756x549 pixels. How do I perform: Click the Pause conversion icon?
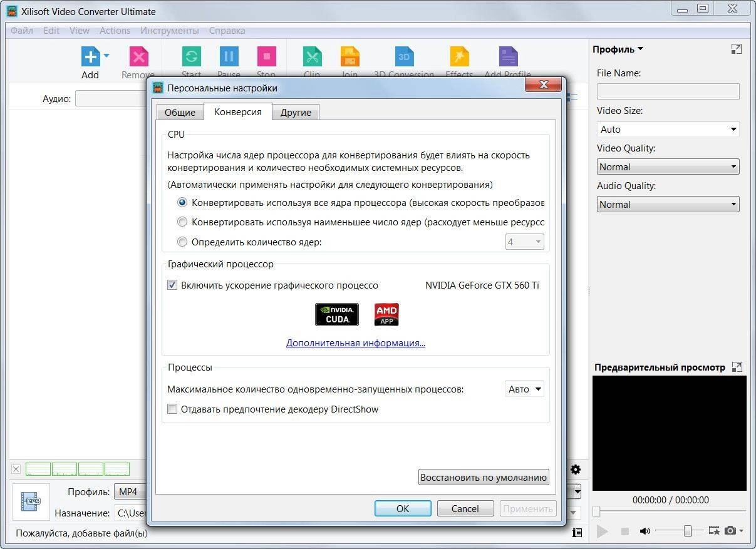229,56
